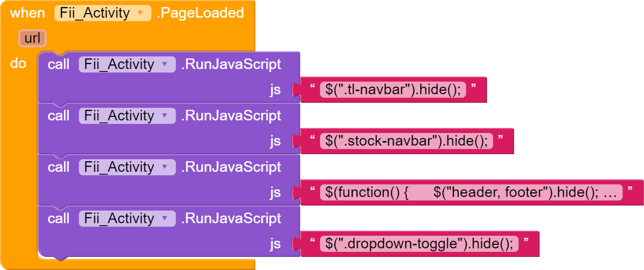644x270 pixels.
Task: Edit the $(".stock-navbar").hide(); text field
Action: point(407,141)
